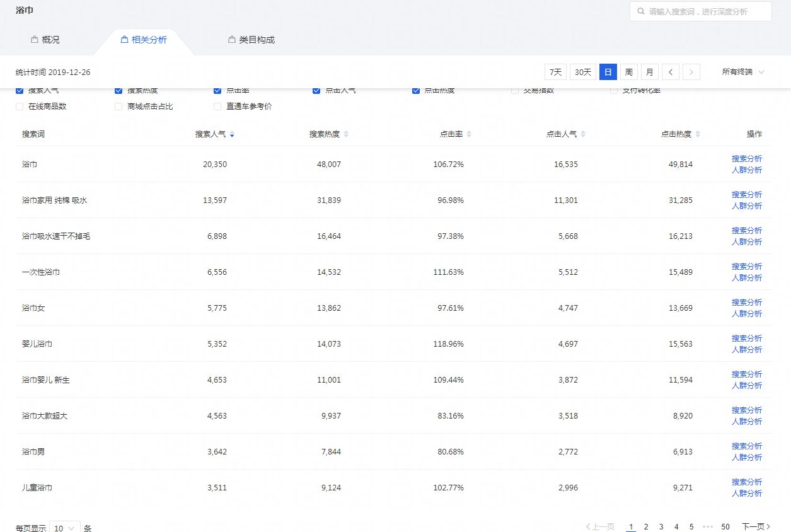Expand the rows-per-page selector showing 10
The width and height of the screenshot is (791, 532).
point(64,528)
